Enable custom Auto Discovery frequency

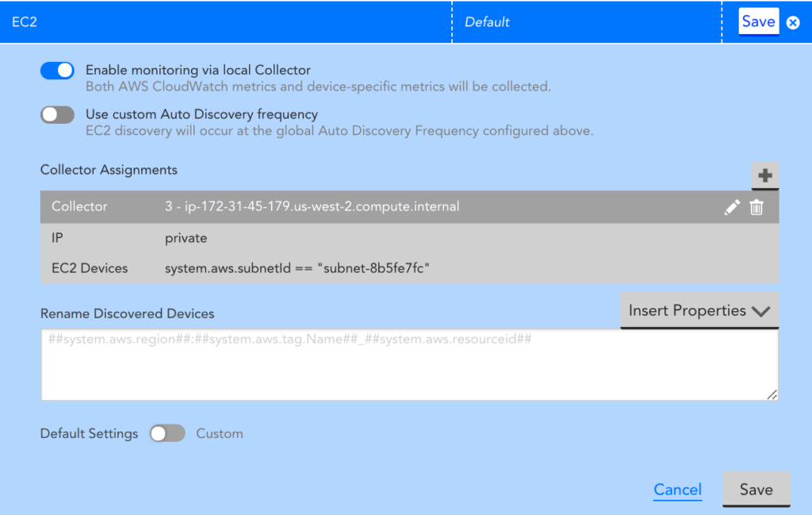point(56,114)
